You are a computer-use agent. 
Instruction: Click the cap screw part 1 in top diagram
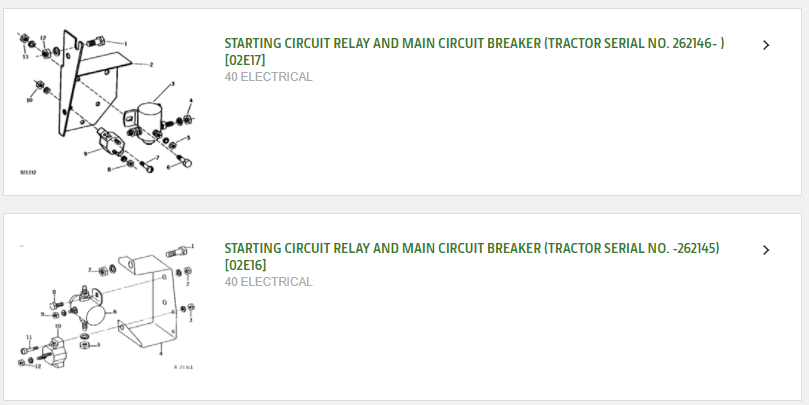point(96,41)
